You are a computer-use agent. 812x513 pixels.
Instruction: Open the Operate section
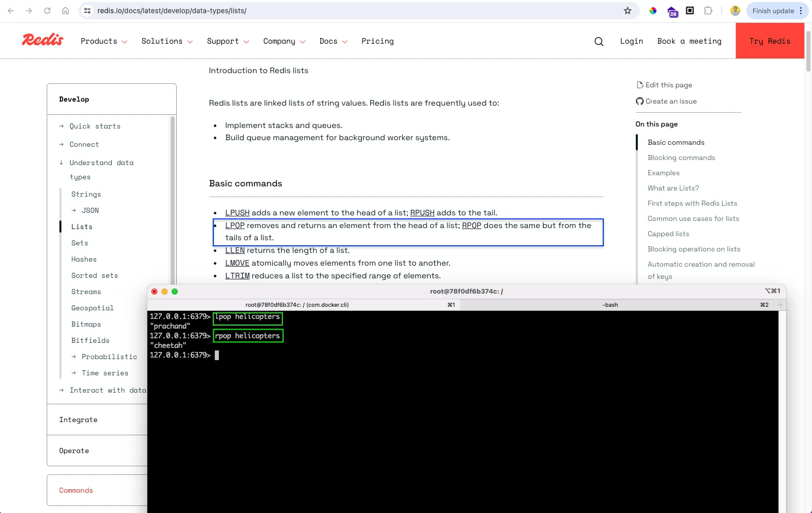(x=74, y=451)
